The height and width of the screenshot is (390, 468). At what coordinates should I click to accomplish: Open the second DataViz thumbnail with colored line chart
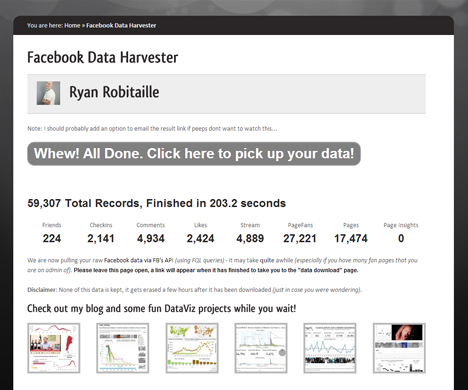[123, 348]
